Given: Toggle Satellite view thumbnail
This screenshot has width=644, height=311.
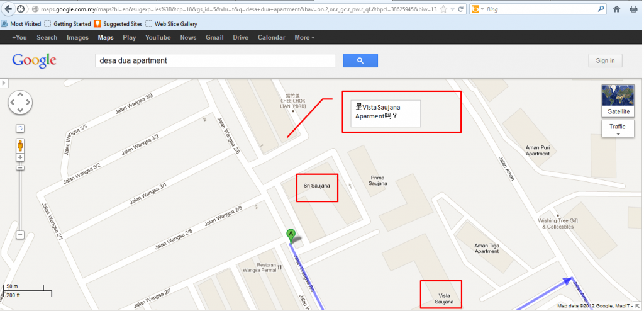Looking at the screenshot, I should [618, 101].
